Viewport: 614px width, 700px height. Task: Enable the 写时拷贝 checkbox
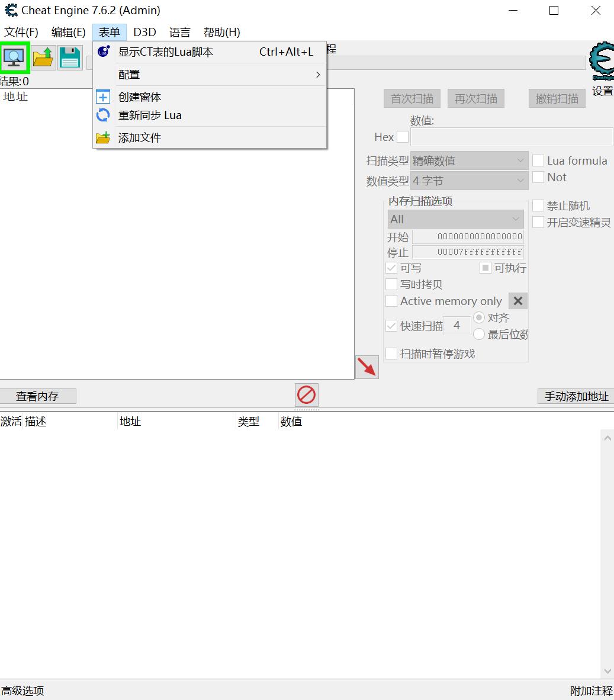coord(391,284)
